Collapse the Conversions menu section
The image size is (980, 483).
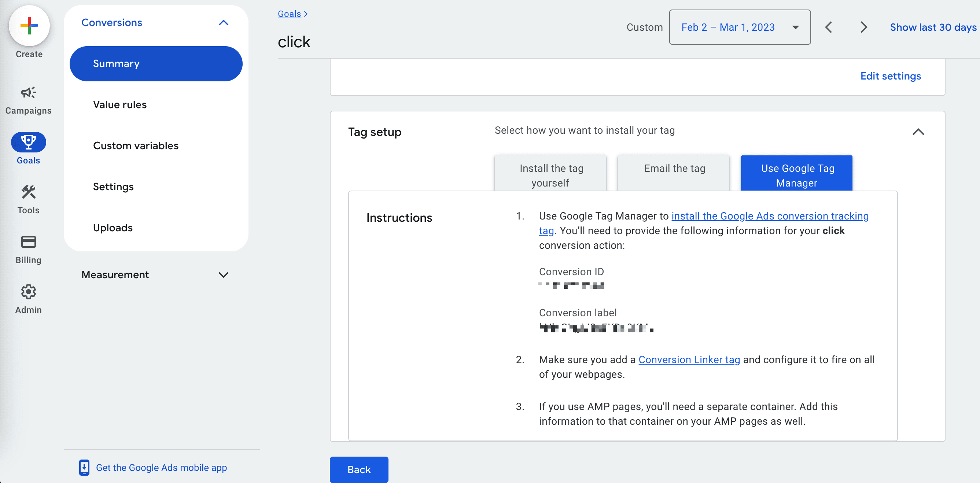click(x=223, y=22)
